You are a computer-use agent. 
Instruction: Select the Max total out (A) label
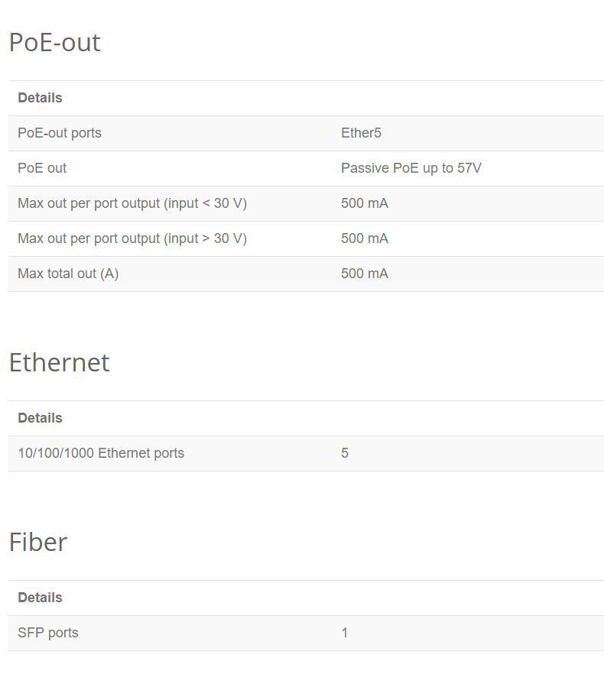(68, 274)
